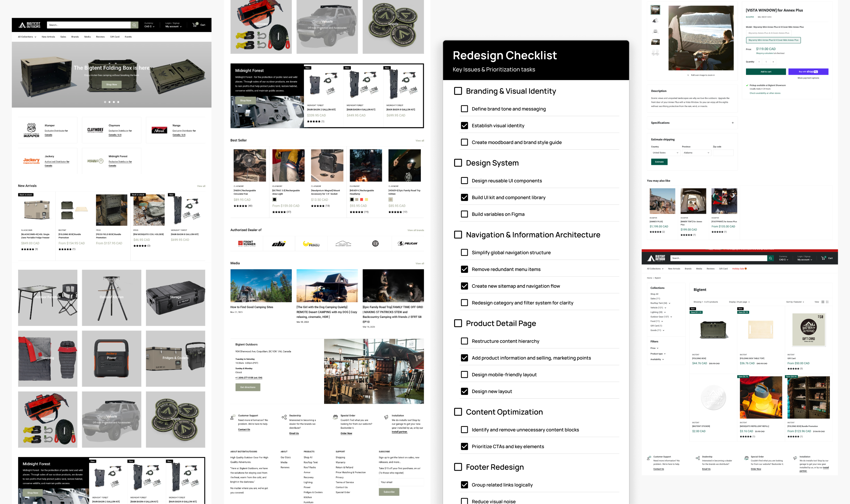Click the Estimate shipping button
This screenshot has width=850, height=504.
tap(659, 162)
